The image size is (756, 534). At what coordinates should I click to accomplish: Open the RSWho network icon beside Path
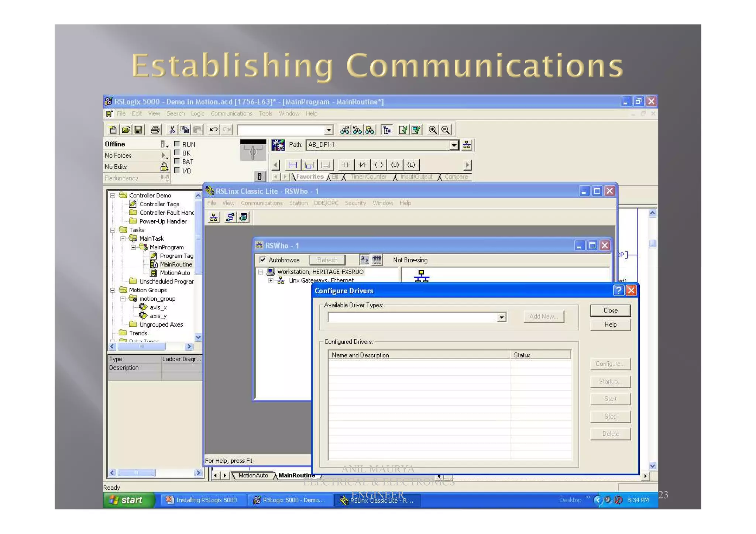point(467,145)
